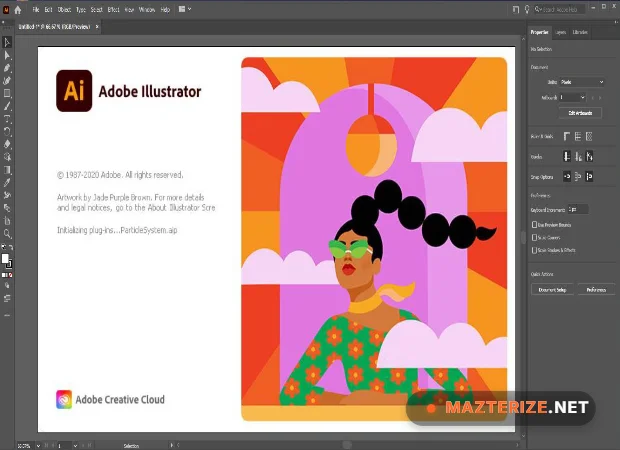Select the Selection tool arrow

coord(7,42)
